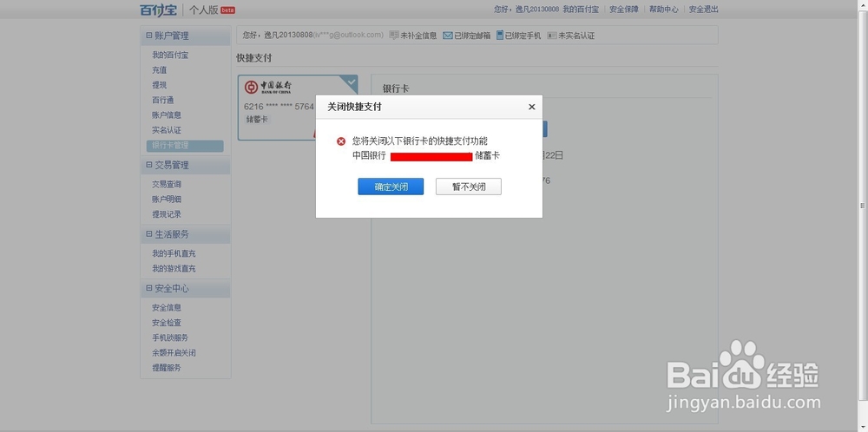Open 账户明细 in sidebar
Viewport: 868px width, 432px height.
click(x=167, y=200)
